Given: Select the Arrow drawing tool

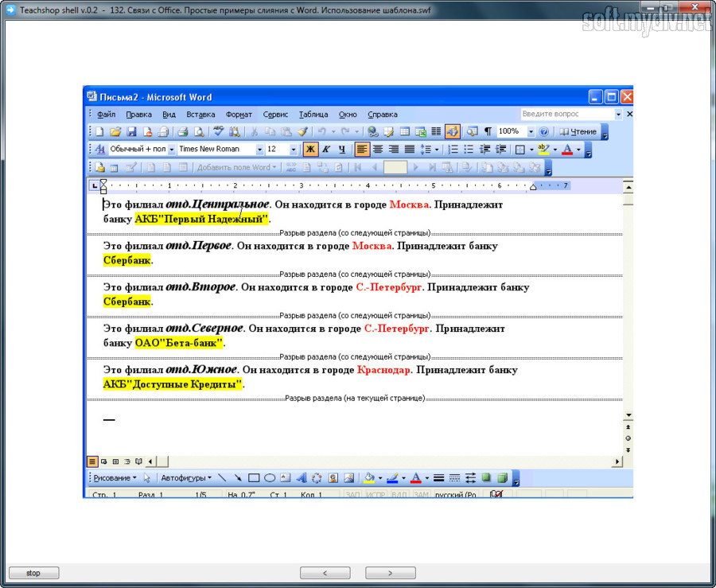Looking at the screenshot, I should pyautogui.click(x=238, y=478).
